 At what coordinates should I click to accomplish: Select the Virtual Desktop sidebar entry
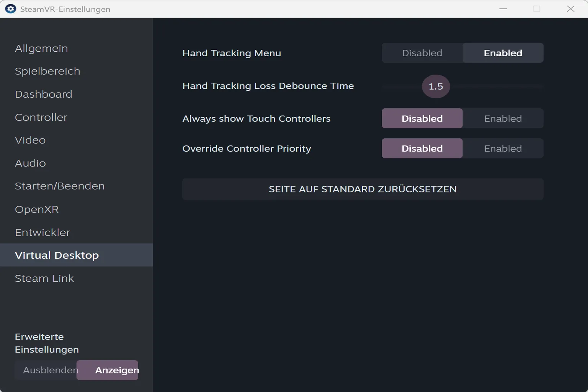76,255
